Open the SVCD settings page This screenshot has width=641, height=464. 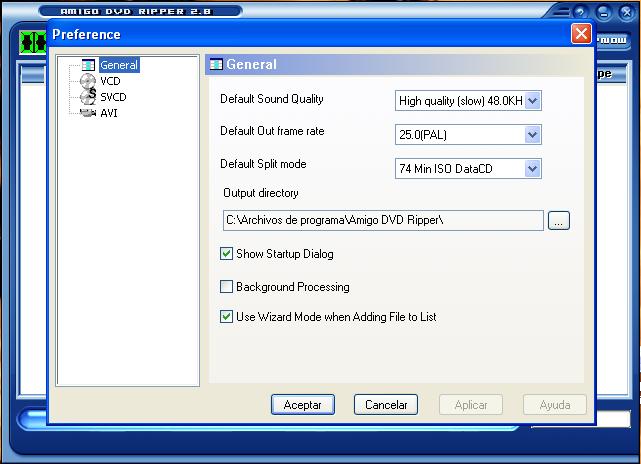point(113,97)
